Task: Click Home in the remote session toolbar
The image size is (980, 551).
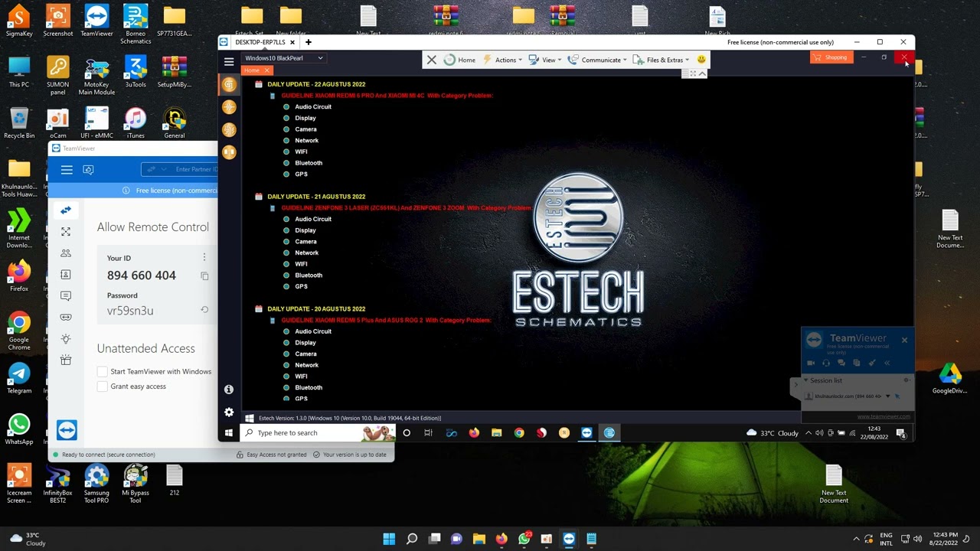Action: (459, 60)
